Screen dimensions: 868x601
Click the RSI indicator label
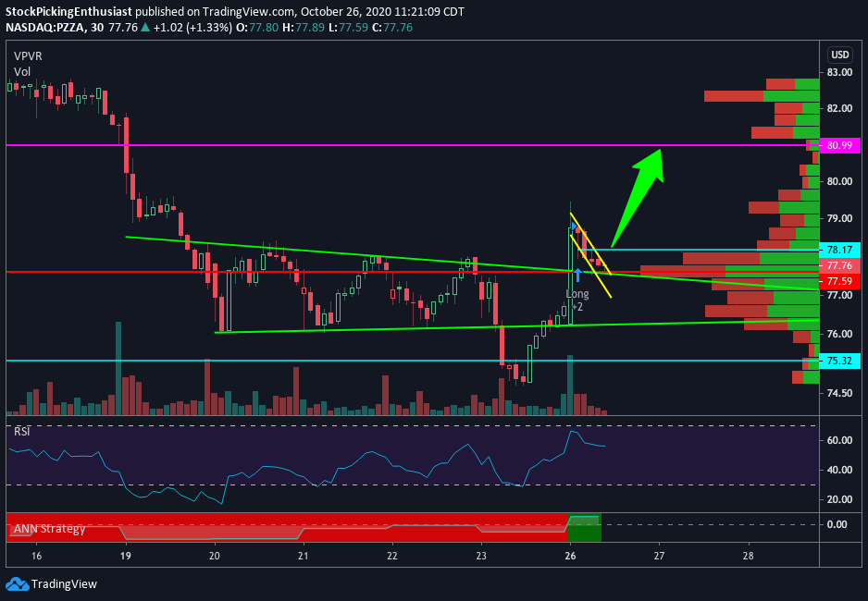(21, 431)
